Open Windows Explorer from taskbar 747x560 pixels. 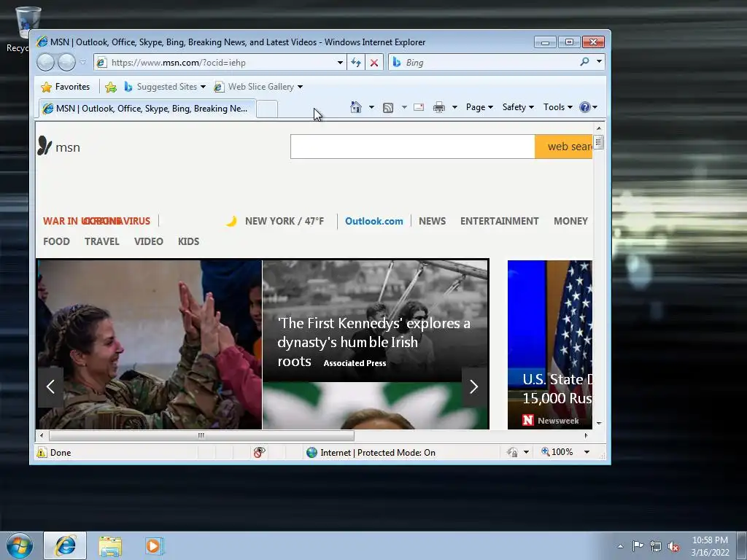coord(110,546)
